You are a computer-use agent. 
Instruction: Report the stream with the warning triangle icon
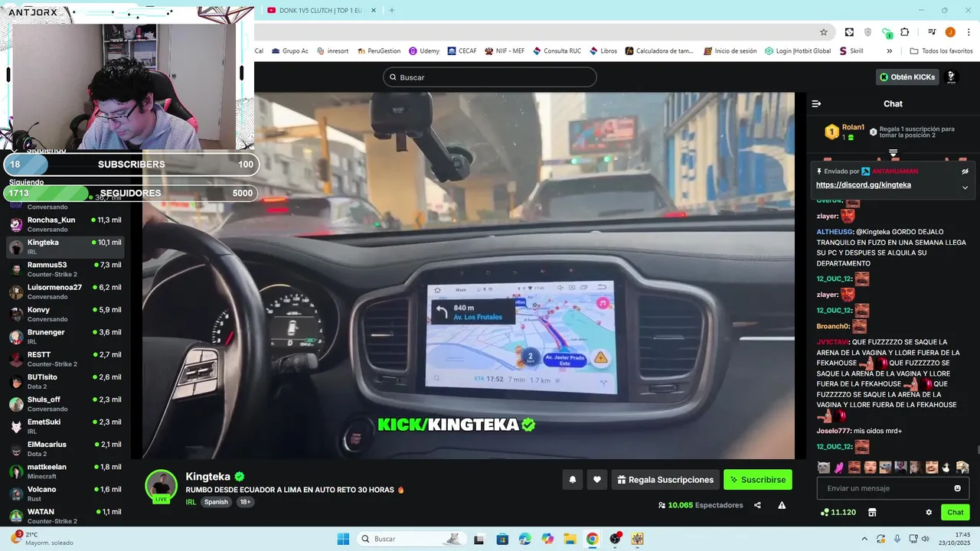(x=782, y=505)
